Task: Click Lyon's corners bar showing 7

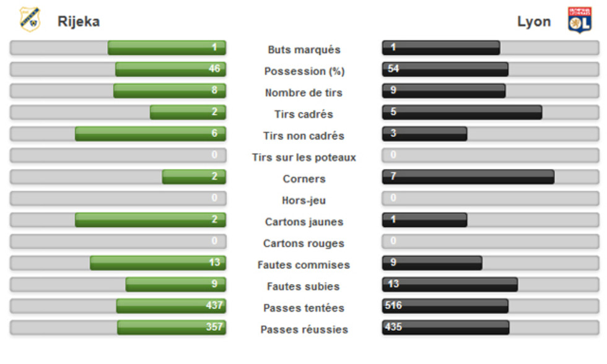Action: (468, 177)
